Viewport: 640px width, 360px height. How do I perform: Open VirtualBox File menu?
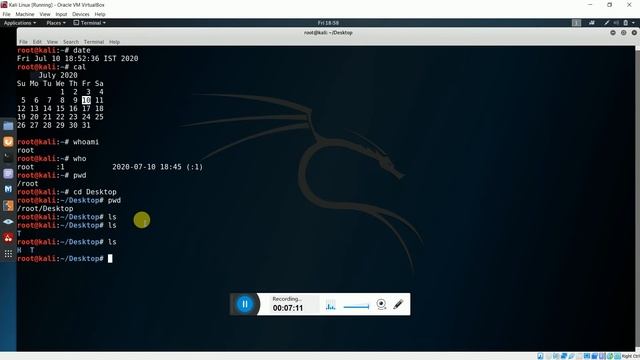[7, 14]
